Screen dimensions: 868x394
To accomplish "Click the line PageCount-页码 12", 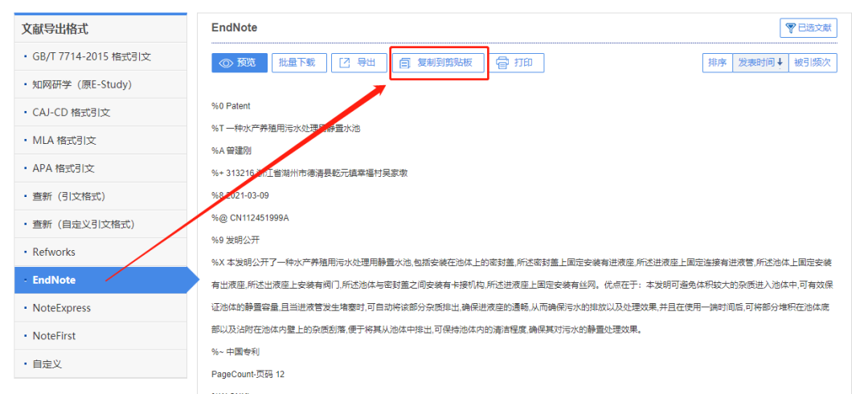I will 248,374.
